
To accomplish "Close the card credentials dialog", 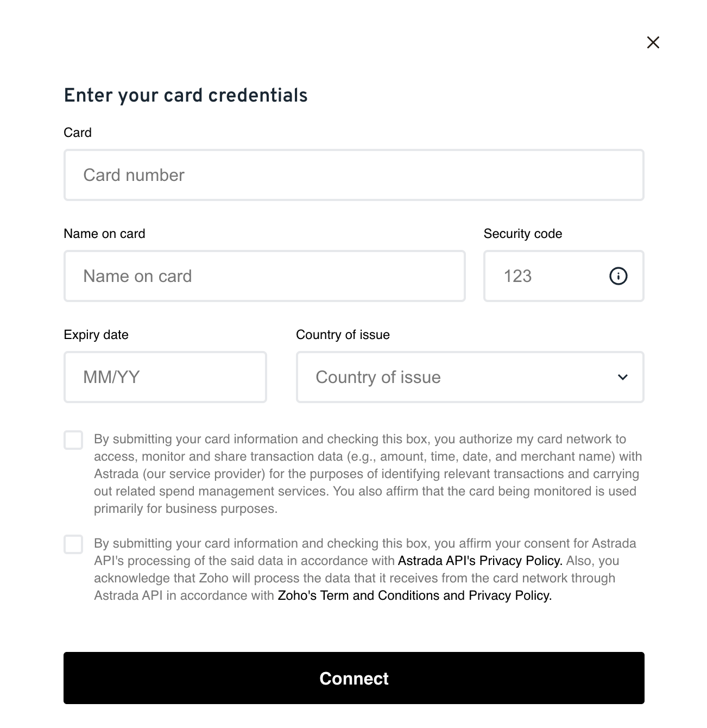I will pyautogui.click(x=653, y=42).
